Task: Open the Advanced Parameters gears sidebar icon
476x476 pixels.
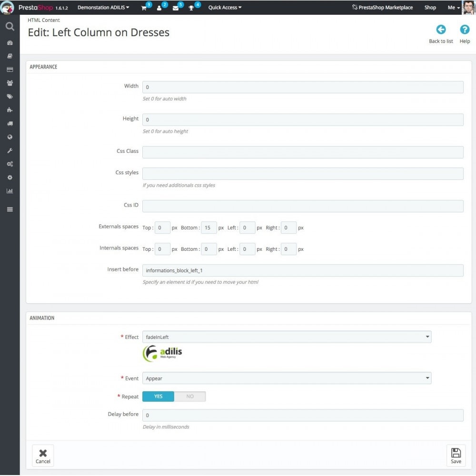Action: (10, 164)
